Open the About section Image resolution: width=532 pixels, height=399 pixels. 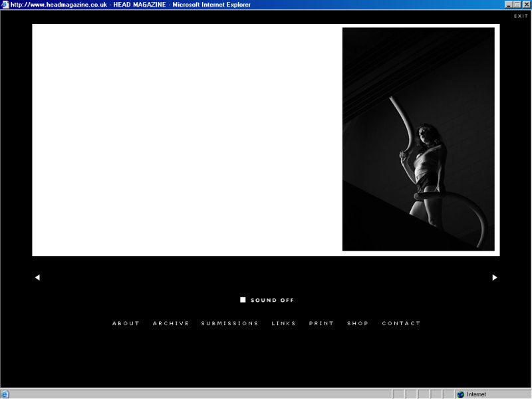[x=126, y=323]
